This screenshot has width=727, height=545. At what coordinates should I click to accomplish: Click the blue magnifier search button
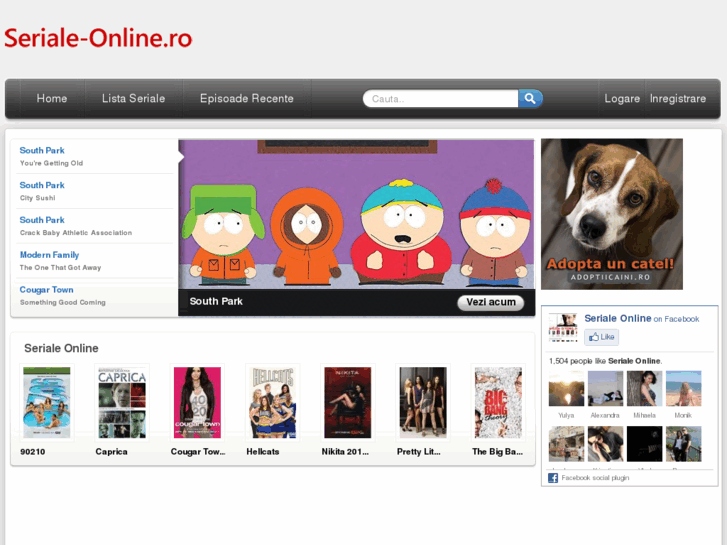[x=530, y=98]
